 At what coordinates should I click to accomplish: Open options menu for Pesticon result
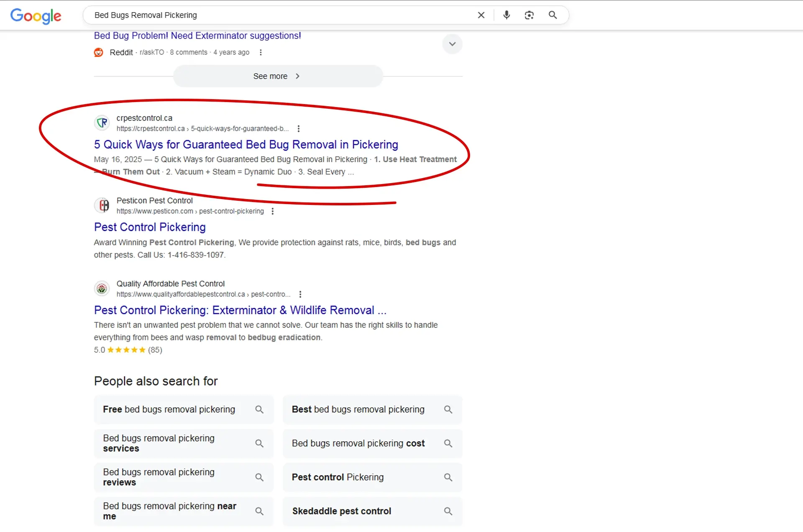coord(272,211)
